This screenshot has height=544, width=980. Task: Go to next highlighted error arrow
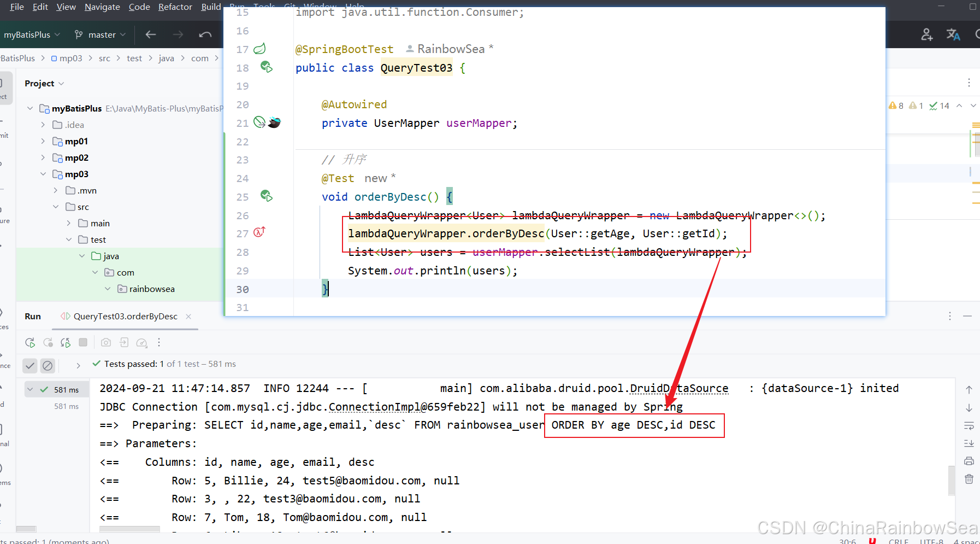pos(973,106)
